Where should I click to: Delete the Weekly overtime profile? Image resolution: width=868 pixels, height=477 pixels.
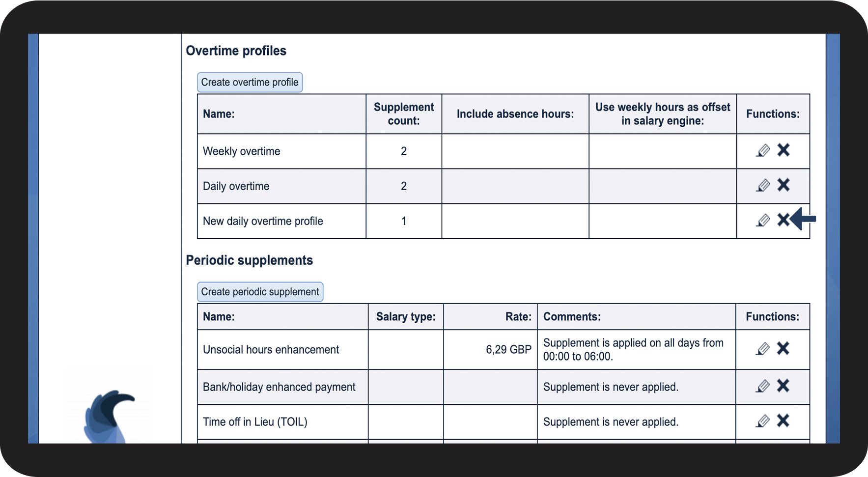point(784,150)
